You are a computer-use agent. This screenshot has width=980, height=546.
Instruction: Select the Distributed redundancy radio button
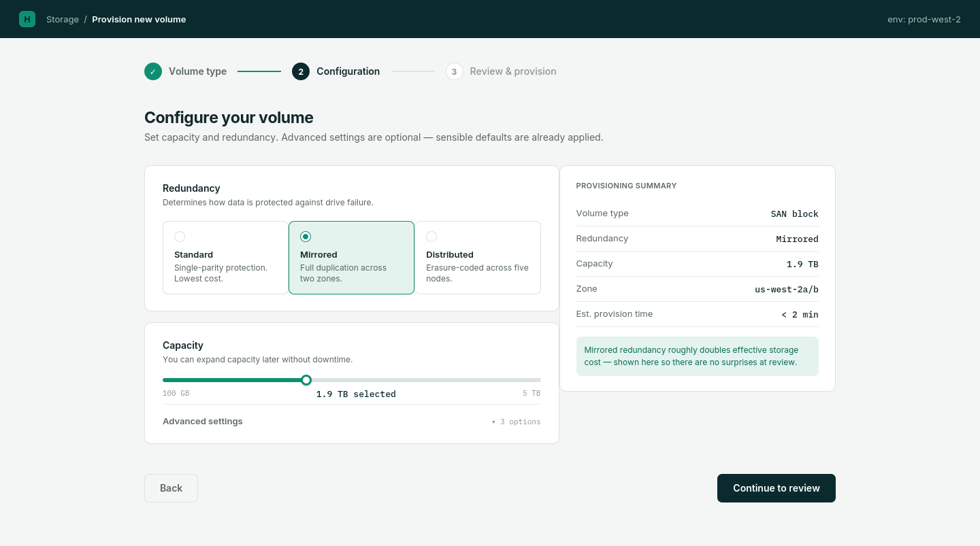[431, 237]
